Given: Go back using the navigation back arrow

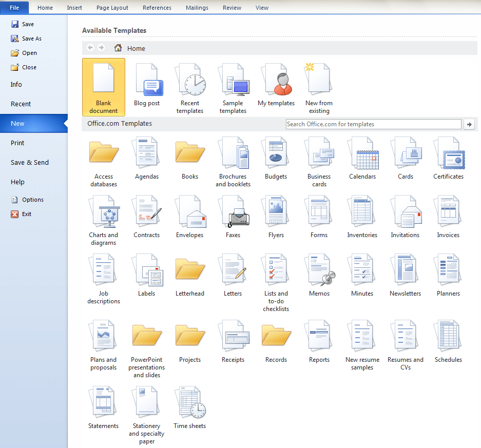Looking at the screenshot, I should click(90, 48).
